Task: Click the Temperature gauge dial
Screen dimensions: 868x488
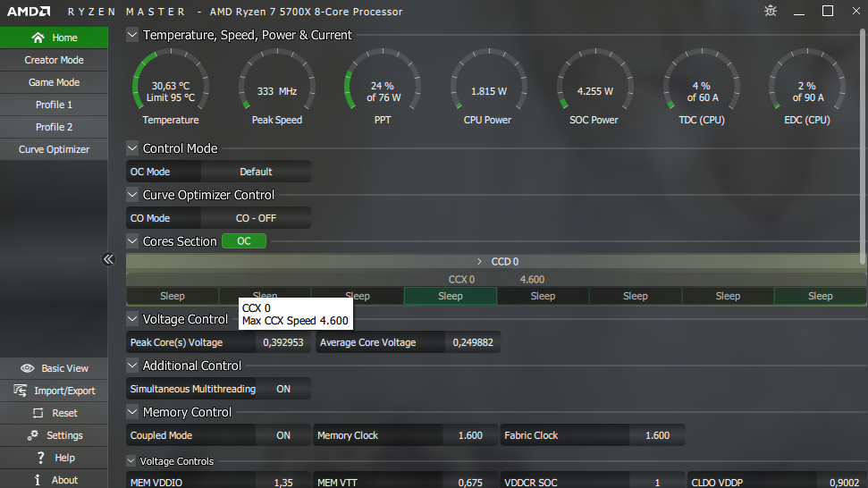Action: [171, 80]
